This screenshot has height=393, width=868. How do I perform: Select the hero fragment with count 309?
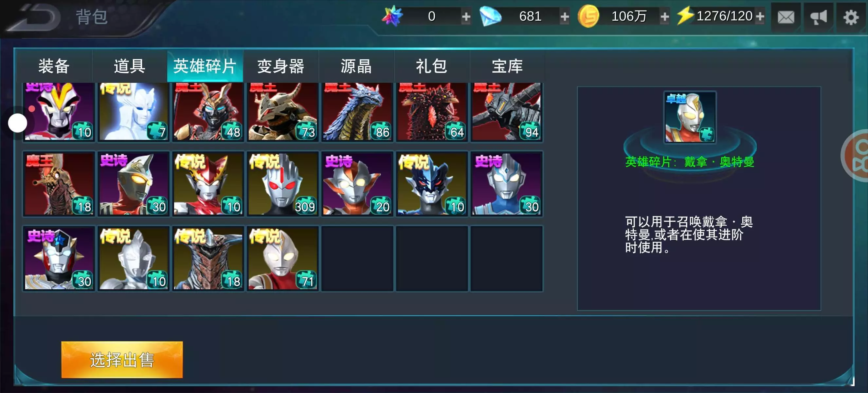tap(283, 184)
